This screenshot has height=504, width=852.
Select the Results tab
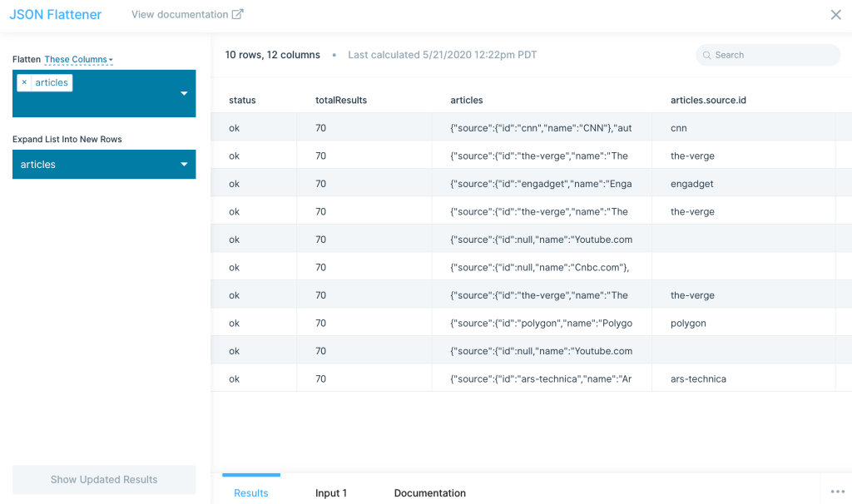[251, 492]
